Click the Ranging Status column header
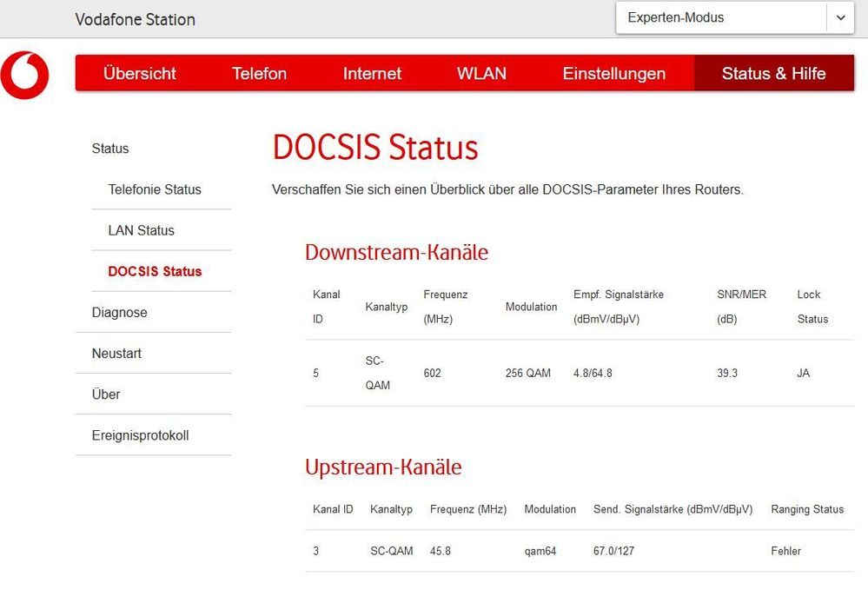Screen dimensions: 868x603 [x=807, y=509]
